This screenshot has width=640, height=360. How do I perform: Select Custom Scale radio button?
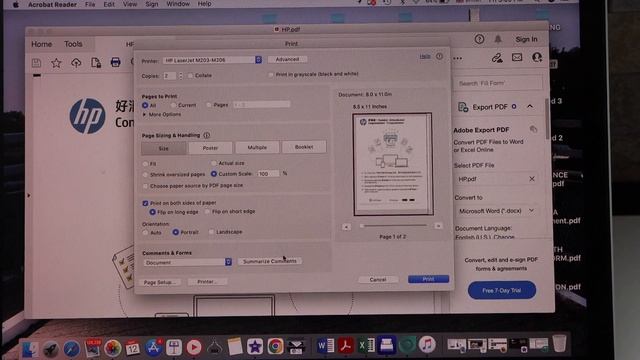[213, 174]
